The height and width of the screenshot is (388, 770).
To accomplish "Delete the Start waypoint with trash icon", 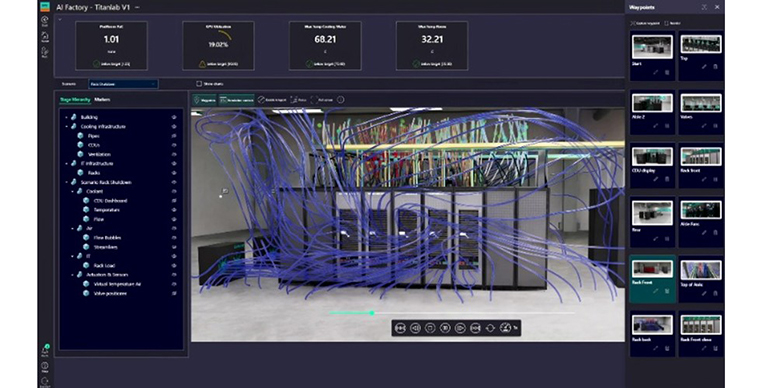I will coord(667,72).
